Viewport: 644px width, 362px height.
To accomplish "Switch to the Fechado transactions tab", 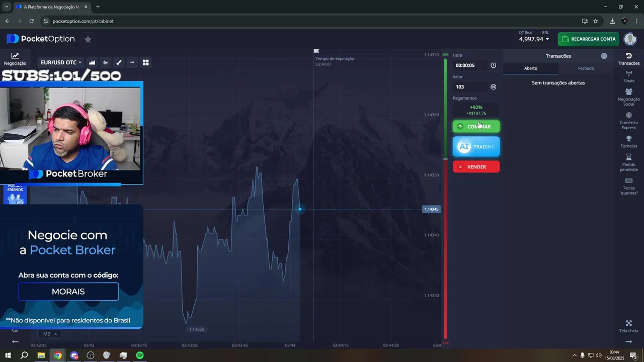I will [586, 68].
